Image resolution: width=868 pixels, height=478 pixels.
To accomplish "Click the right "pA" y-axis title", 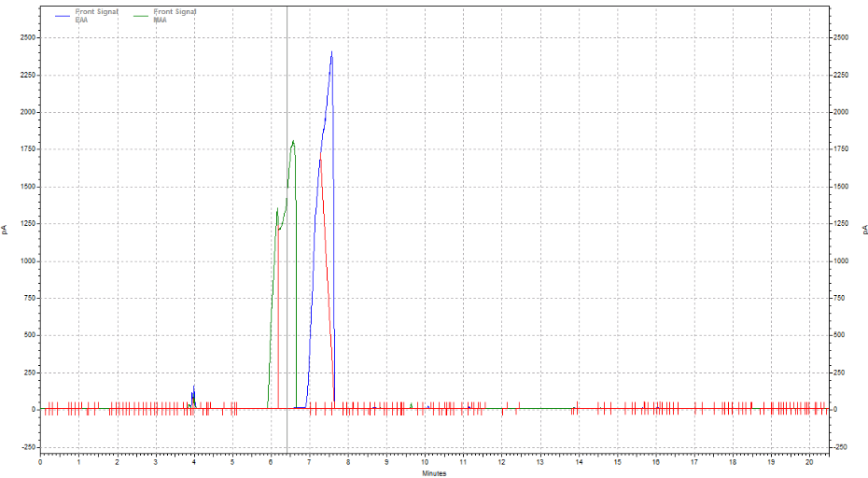I will tap(863, 230).
